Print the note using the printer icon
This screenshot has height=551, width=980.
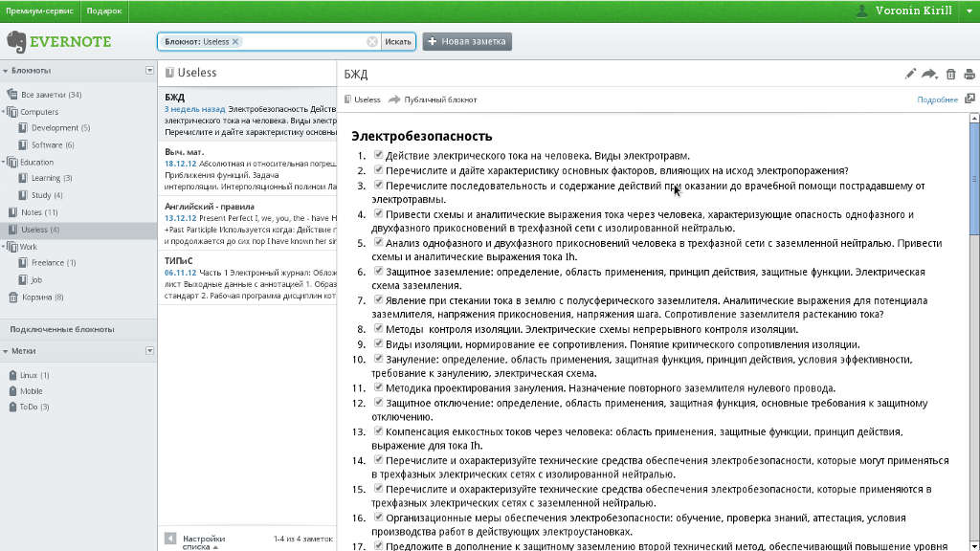coord(969,74)
